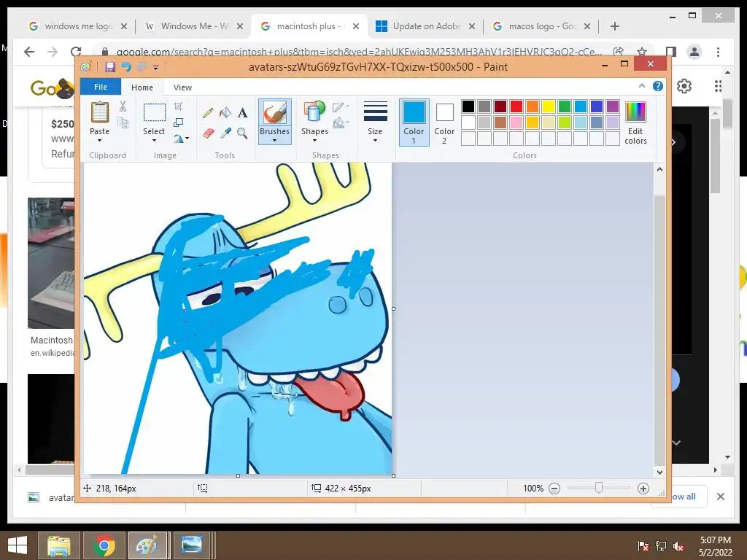Switch to the View ribbon tab
747x560 pixels.
click(182, 87)
